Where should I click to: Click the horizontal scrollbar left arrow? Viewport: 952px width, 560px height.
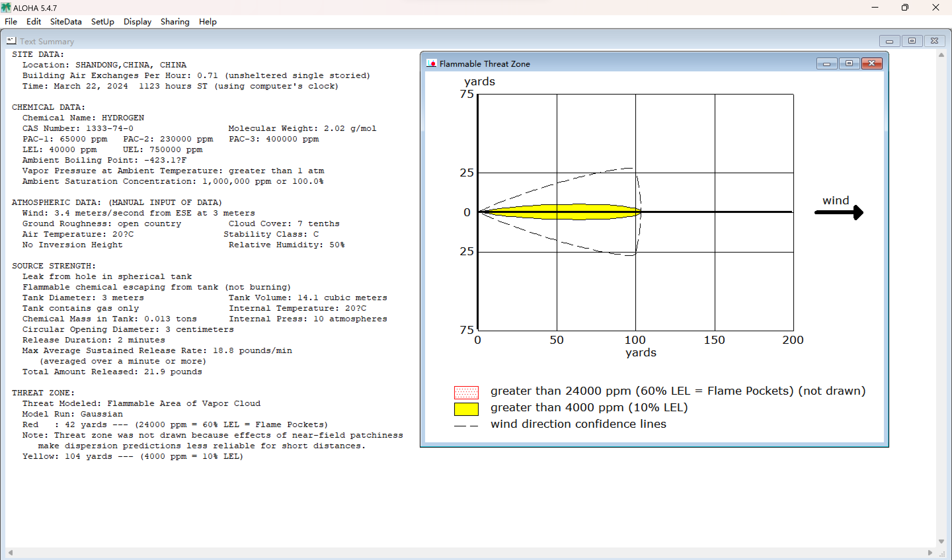coord(11,552)
